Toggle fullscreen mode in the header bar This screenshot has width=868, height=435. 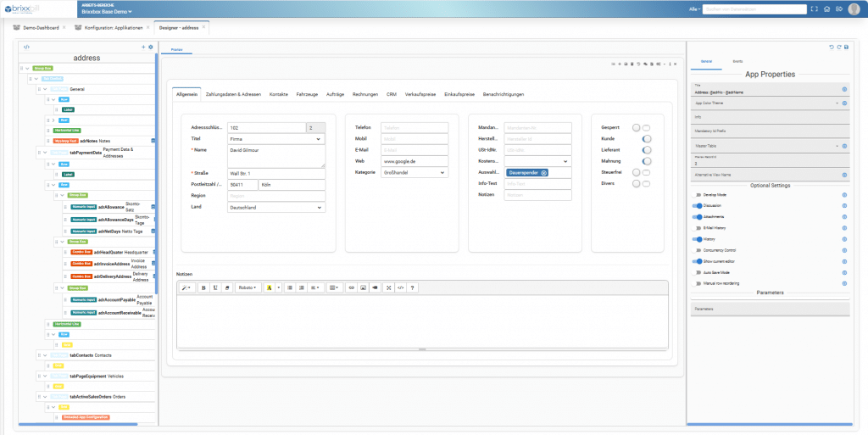pyautogui.click(x=814, y=8)
